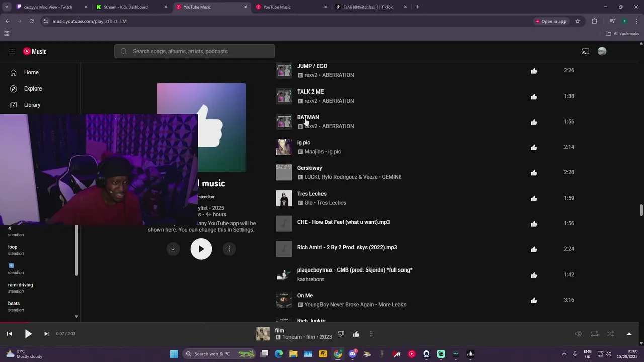Reload the page
This screenshot has width=644, height=362.
pos(31,21)
